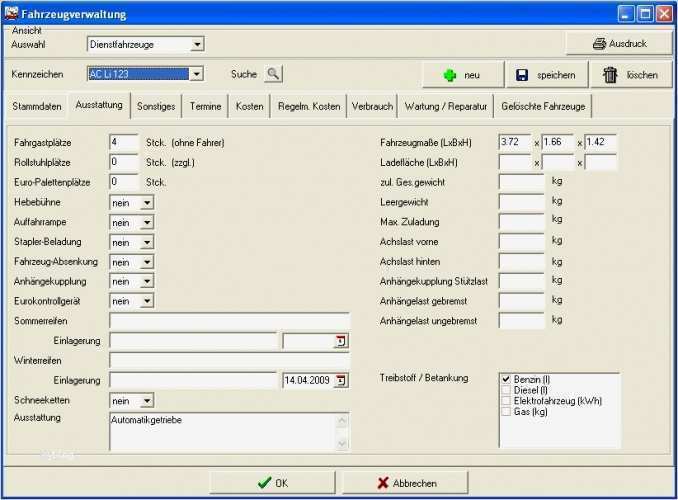
Task: Click the Sommerreifen Einlagerung location field
Action: click(x=193, y=341)
